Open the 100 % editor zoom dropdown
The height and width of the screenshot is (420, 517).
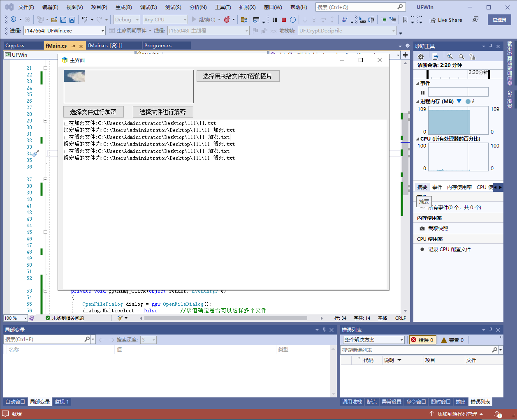15,318
